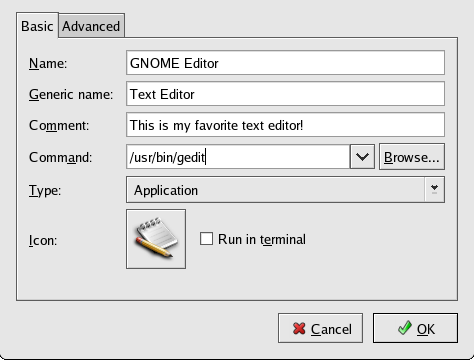Click the red X icon on Cancel
The height and width of the screenshot is (360, 474).
[299, 329]
